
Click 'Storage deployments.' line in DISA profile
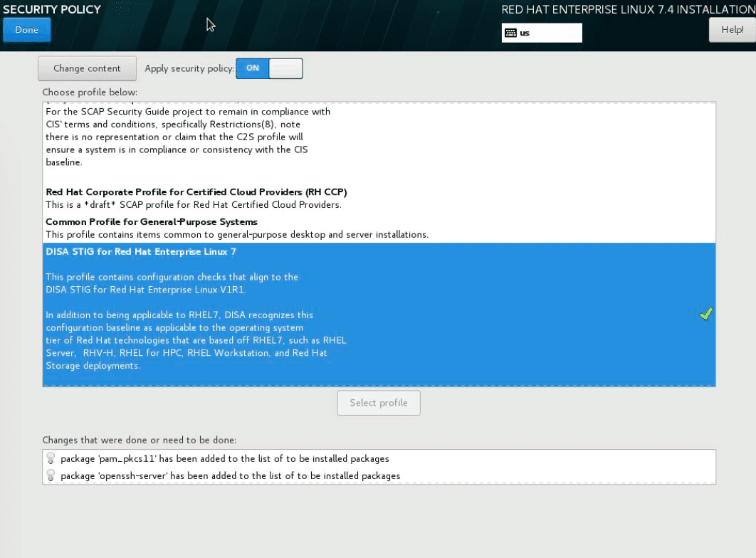(93, 366)
